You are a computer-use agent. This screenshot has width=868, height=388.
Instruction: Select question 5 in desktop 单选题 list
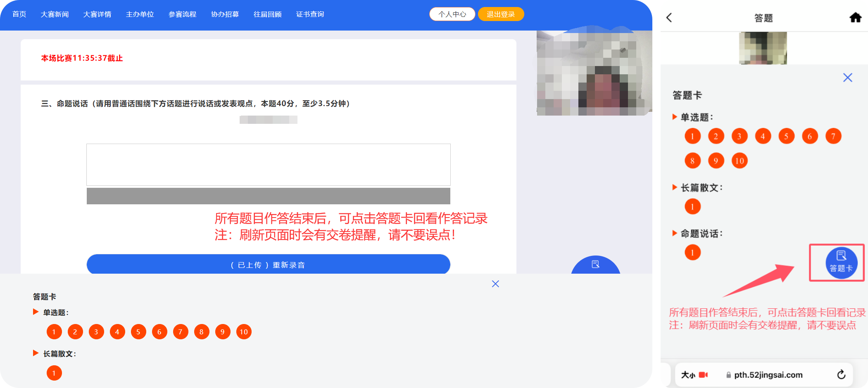click(x=138, y=332)
